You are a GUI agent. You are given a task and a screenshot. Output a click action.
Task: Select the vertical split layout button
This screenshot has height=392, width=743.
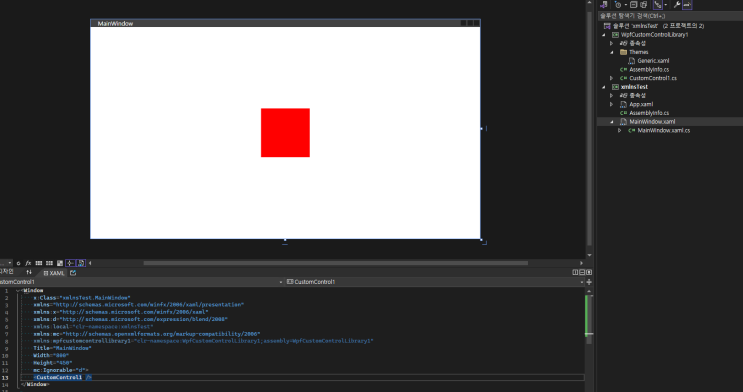pos(575,273)
